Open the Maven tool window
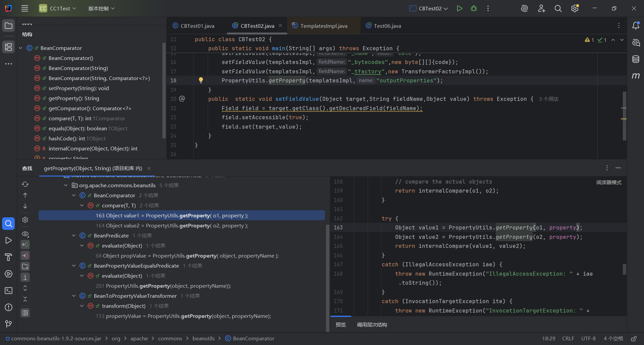 point(636,76)
